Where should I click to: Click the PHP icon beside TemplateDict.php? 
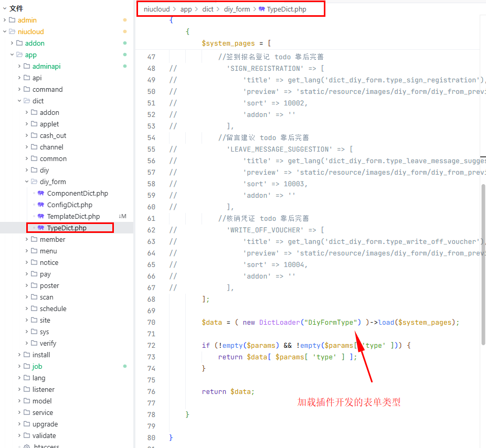41,216
